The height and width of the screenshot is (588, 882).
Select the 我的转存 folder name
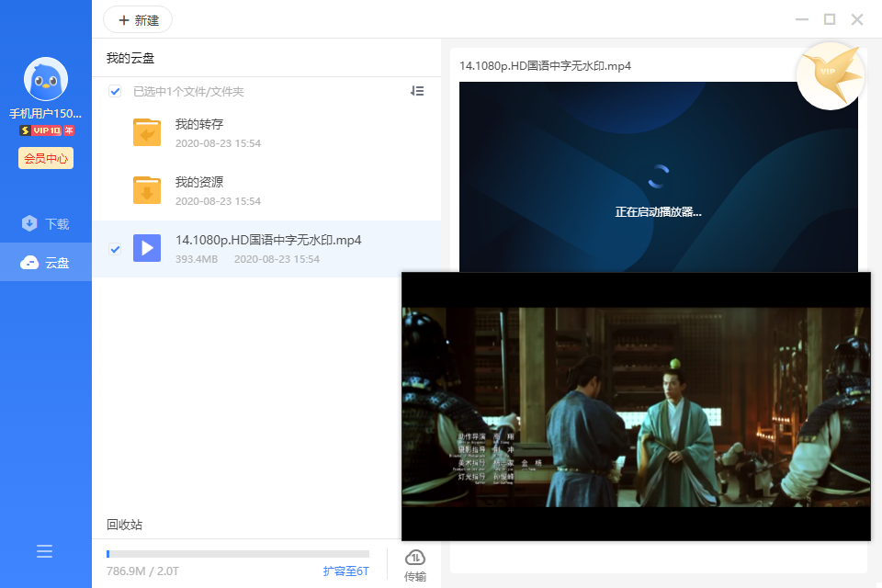coord(199,124)
